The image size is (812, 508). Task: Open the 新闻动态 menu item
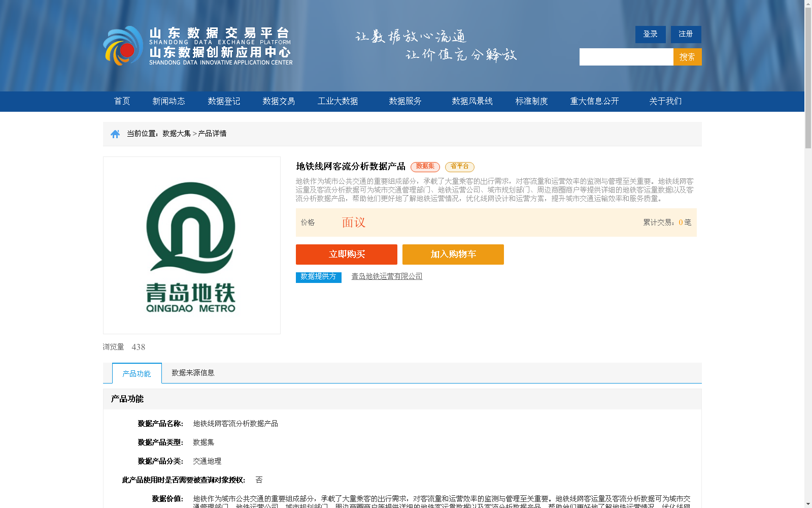pos(168,101)
